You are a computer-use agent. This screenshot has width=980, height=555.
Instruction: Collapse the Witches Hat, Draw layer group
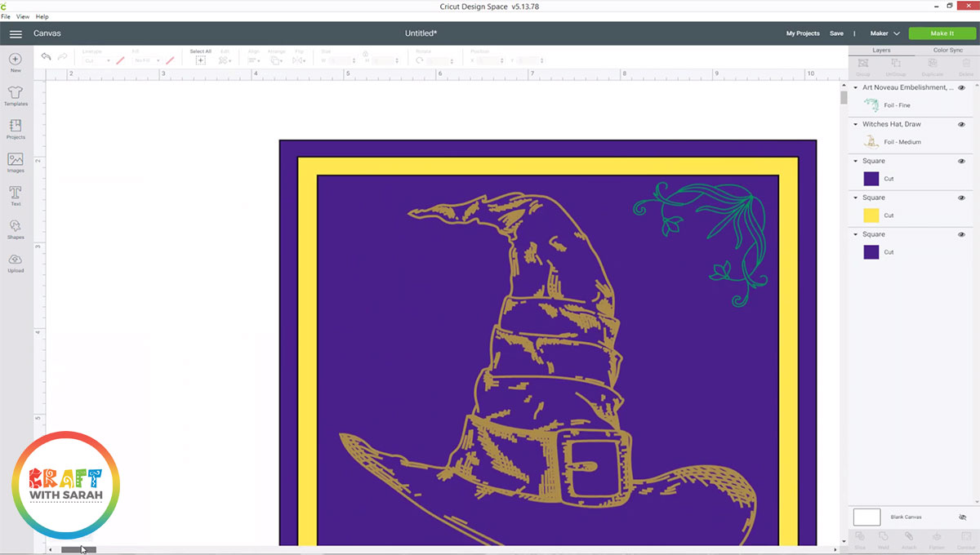pos(856,123)
